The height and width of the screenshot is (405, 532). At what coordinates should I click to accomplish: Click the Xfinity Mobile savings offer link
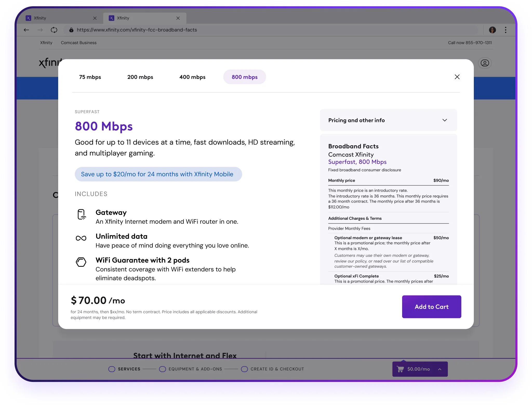(x=158, y=174)
